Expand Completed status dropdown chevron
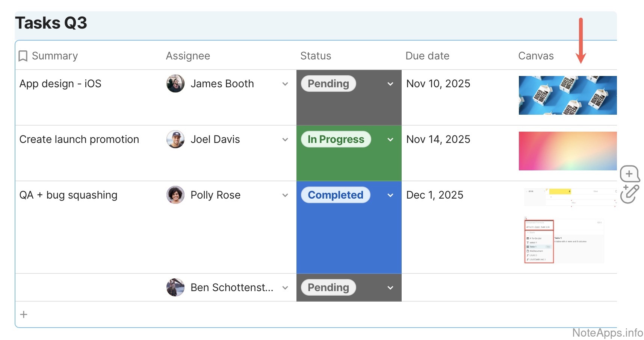The height and width of the screenshot is (340, 644). (390, 195)
